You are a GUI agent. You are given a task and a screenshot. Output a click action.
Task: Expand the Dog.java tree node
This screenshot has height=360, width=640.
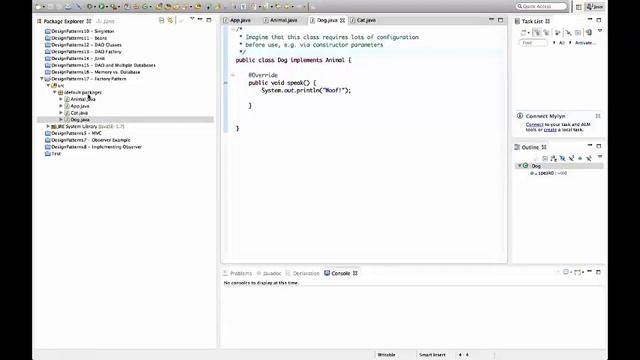61,120
